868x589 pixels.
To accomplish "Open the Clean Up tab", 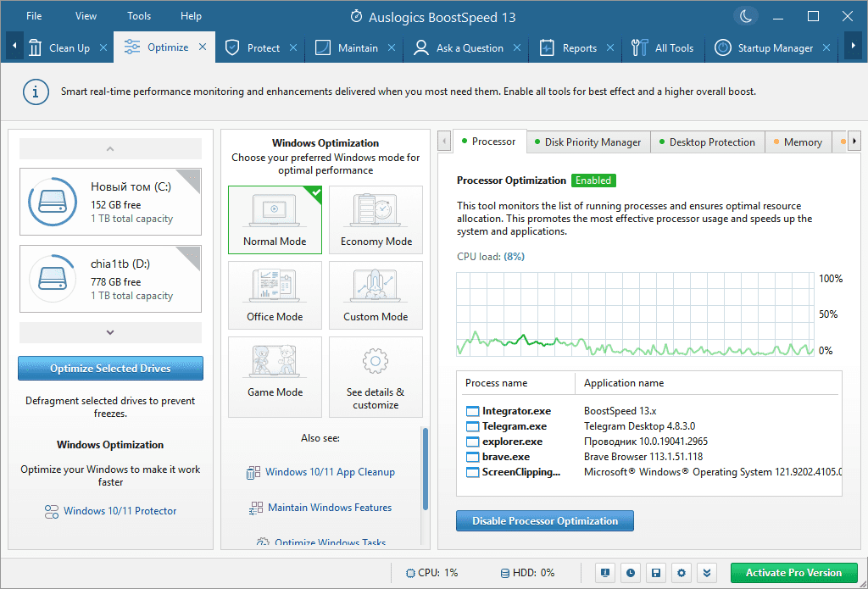I will coord(59,47).
